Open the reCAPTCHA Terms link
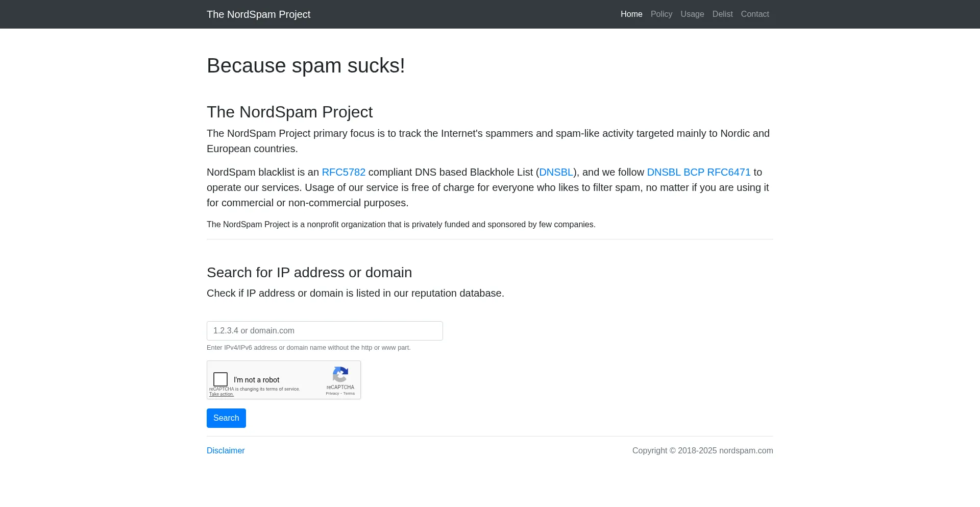This screenshot has width=980, height=507. pos(349,394)
